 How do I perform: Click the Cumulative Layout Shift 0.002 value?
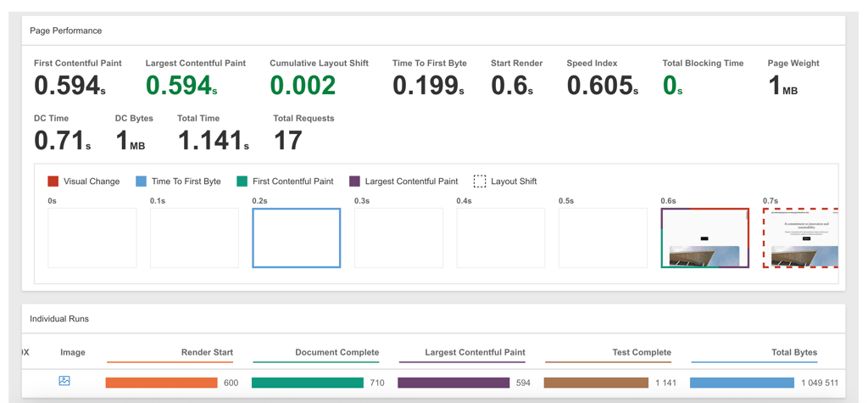click(303, 86)
